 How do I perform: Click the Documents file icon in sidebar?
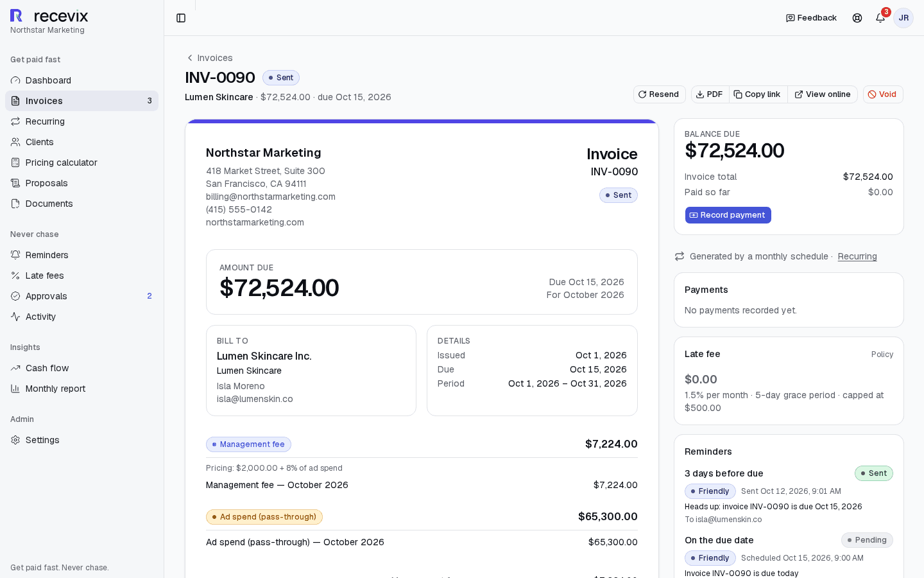pyautogui.click(x=15, y=204)
